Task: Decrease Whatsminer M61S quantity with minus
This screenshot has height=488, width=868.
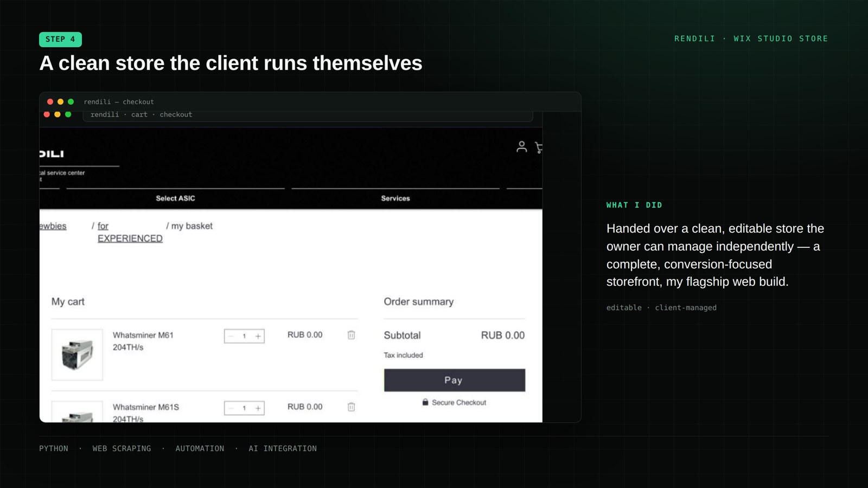Action: pos(231,408)
